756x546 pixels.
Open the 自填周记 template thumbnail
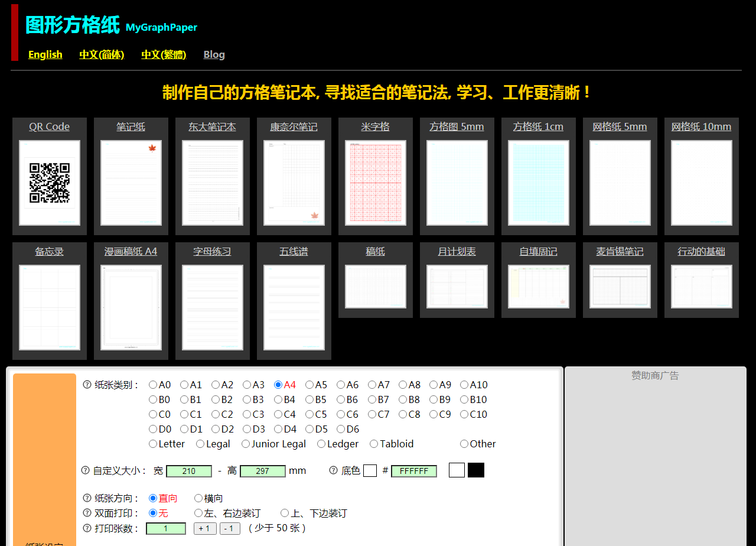point(539,287)
